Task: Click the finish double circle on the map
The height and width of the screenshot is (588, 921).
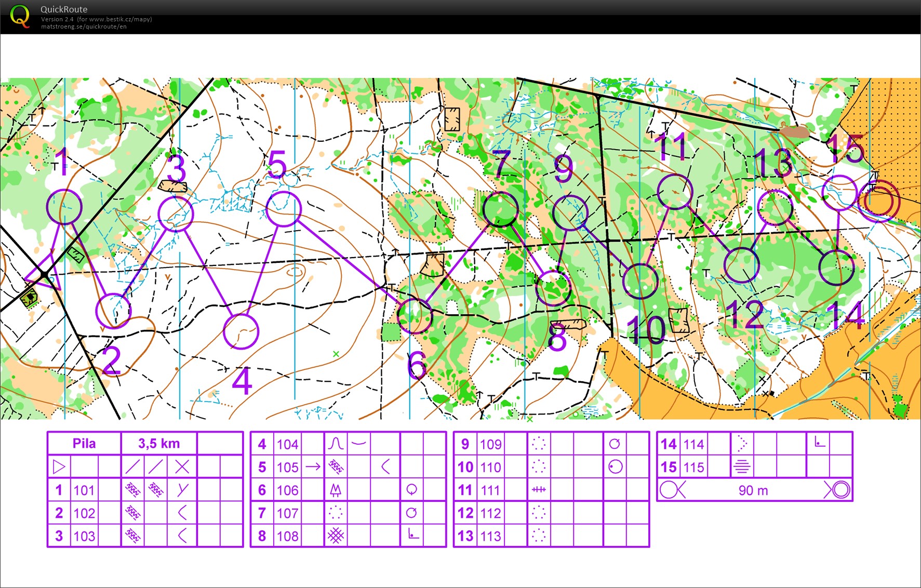Action: [878, 201]
